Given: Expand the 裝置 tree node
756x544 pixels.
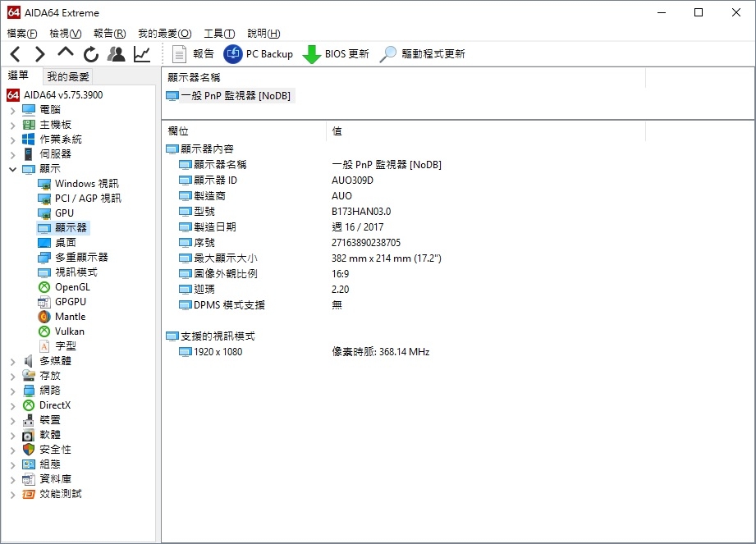Looking at the screenshot, I should [12, 421].
